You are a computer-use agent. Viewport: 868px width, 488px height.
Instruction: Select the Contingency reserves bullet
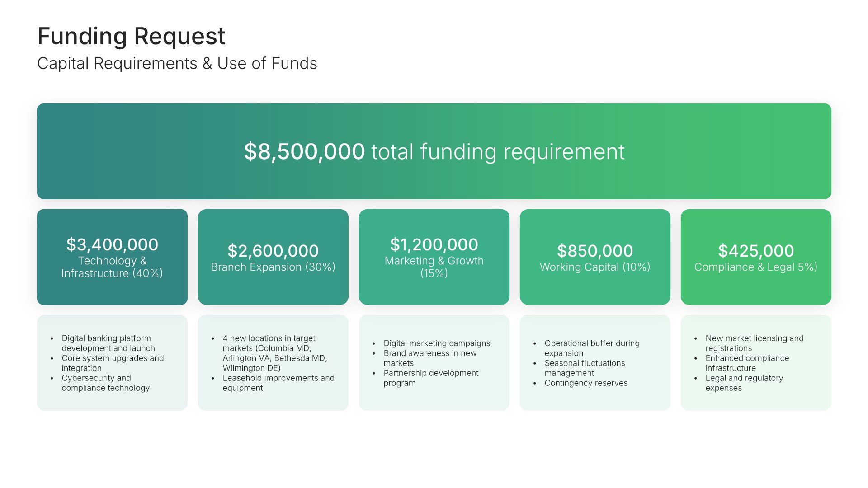click(x=586, y=383)
